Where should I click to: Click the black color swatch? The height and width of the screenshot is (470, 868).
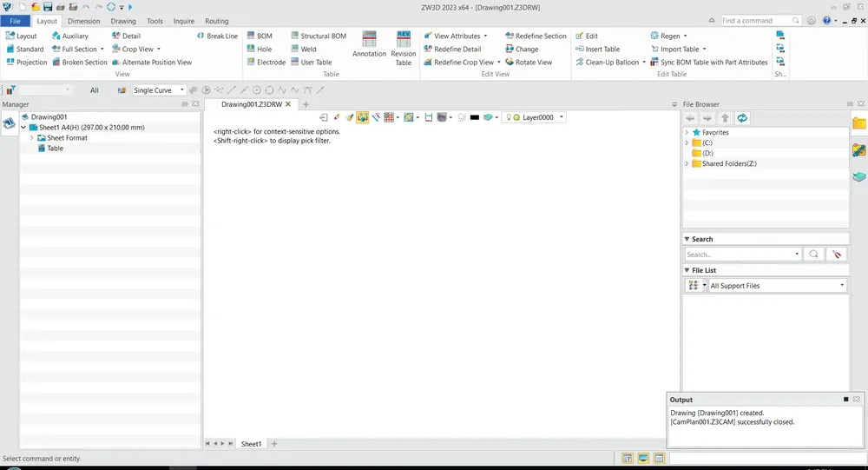[x=475, y=117]
